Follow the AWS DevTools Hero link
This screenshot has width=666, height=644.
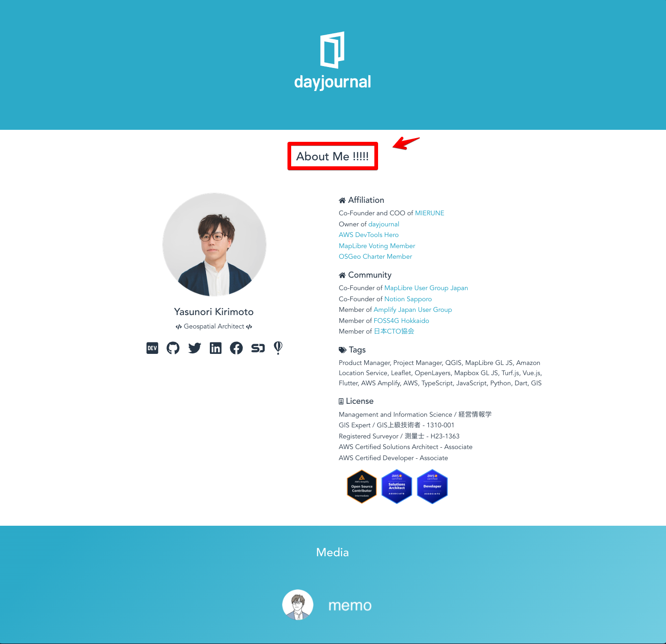368,235
